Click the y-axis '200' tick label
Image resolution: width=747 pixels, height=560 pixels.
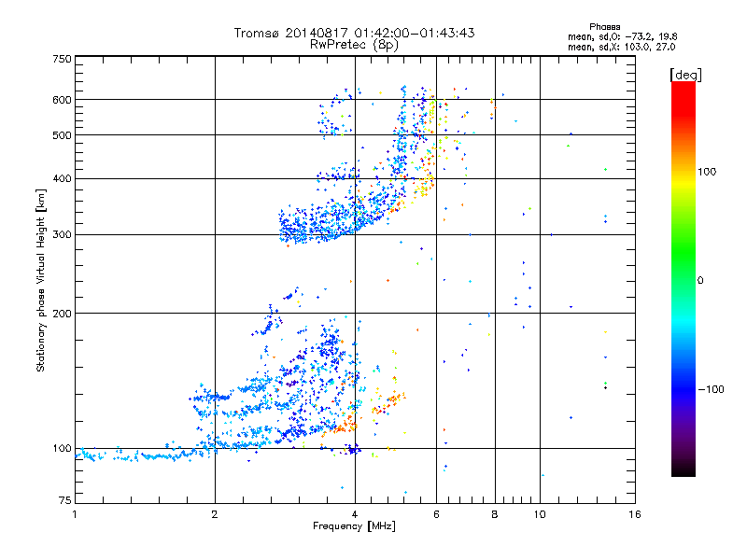[x=62, y=314]
